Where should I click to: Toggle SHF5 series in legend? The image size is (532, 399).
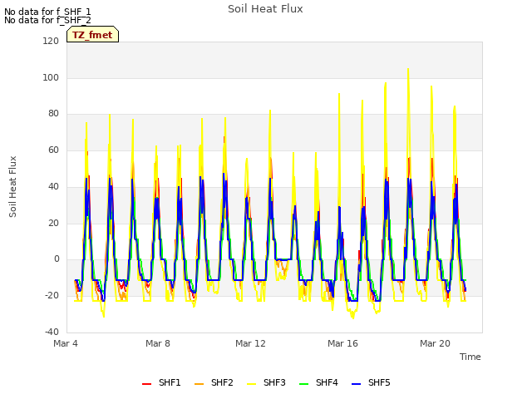[x=371, y=382]
